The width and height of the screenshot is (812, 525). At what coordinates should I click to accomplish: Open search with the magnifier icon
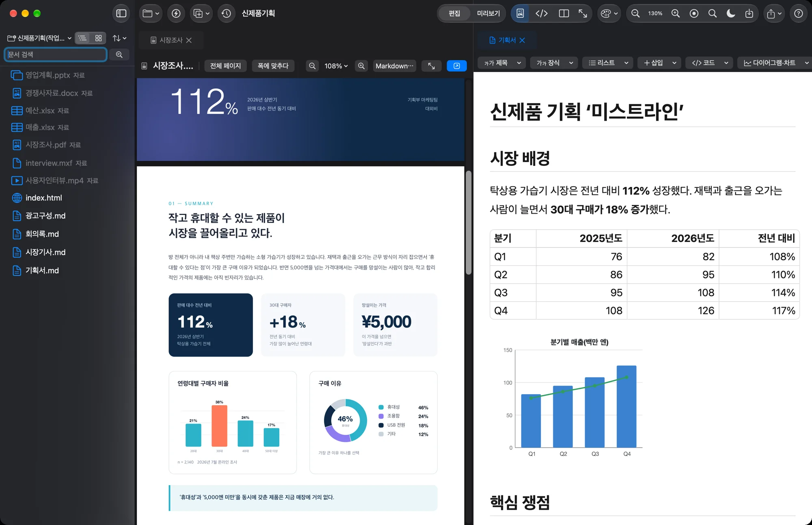[712, 13]
